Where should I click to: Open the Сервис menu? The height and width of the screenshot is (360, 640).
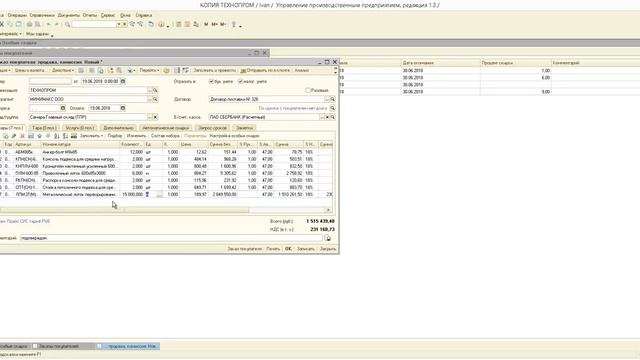pyautogui.click(x=108, y=15)
